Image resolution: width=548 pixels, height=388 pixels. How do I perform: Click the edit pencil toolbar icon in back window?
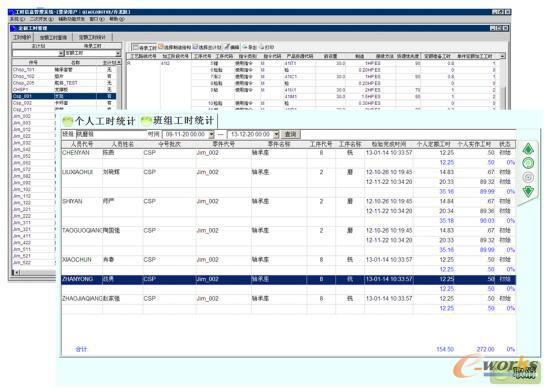coord(227,47)
